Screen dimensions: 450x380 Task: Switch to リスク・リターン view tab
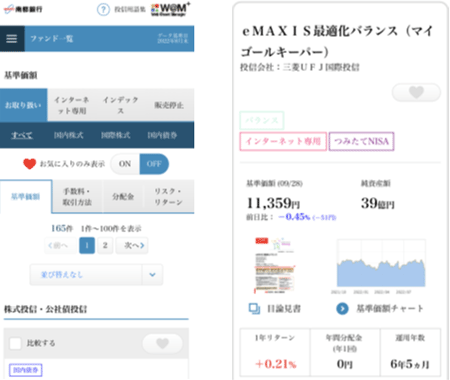coord(168,196)
